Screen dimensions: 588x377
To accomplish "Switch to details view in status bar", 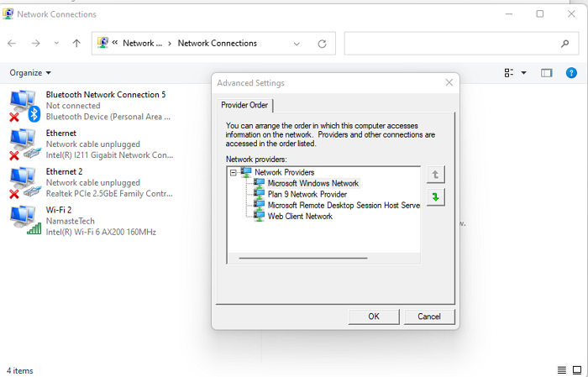I will [562, 370].
